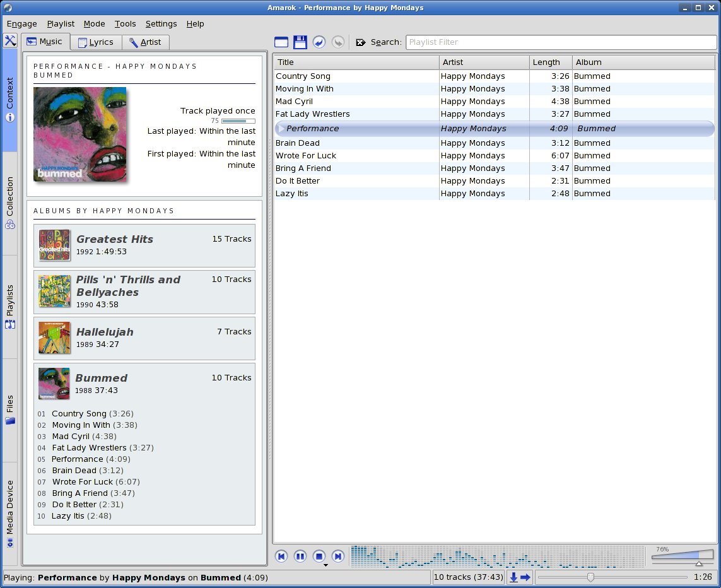Click the 10 tracks (37:43) status label
Viewport: 721px width, 588px height.
(x=469, y=577)
